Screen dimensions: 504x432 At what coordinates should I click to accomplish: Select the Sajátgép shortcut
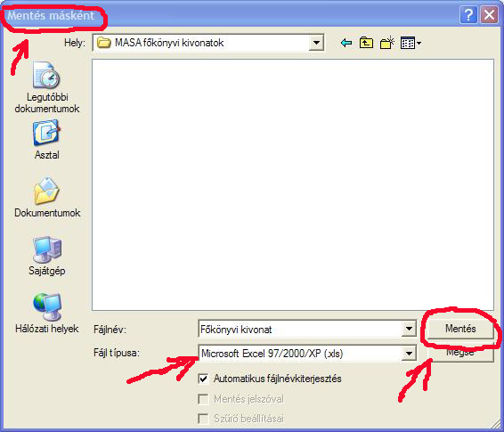(47, 257)
